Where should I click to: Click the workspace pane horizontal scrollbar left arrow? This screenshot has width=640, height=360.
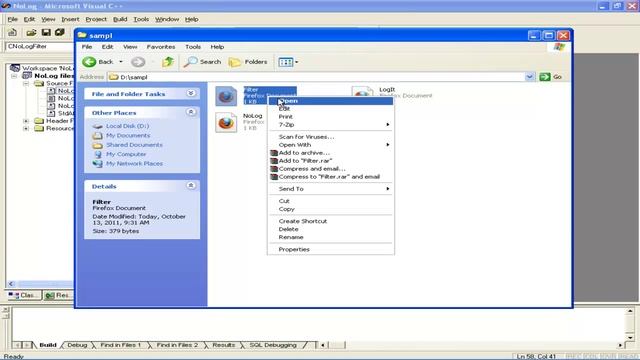point(11,284)
